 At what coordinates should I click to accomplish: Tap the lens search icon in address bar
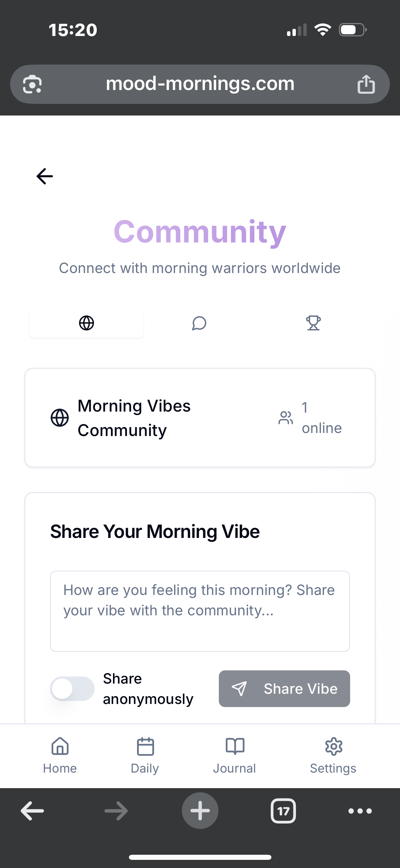32,84
